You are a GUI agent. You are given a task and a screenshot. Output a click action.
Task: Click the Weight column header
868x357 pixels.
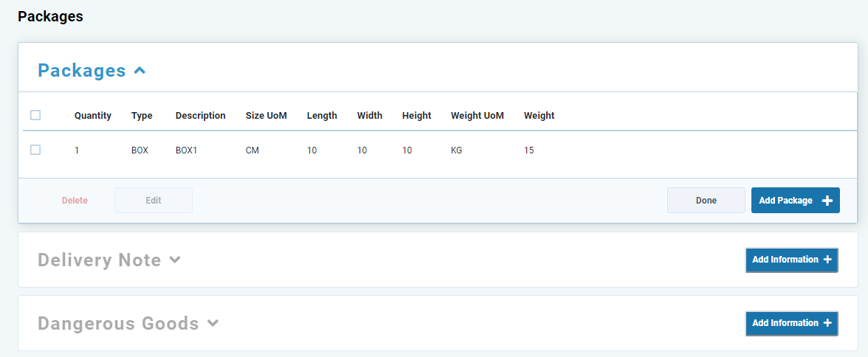pos(539,116)
